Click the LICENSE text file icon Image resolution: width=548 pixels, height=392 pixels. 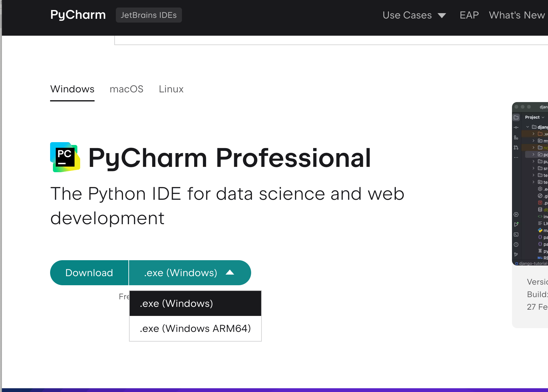pos(540,223)
